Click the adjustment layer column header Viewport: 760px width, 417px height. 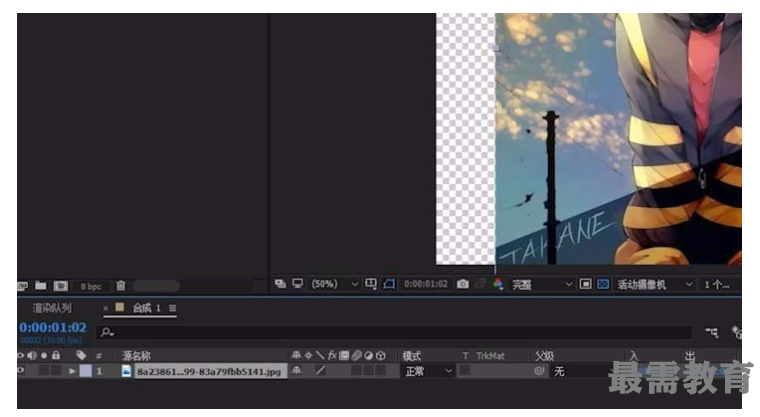tap(369, 355)
